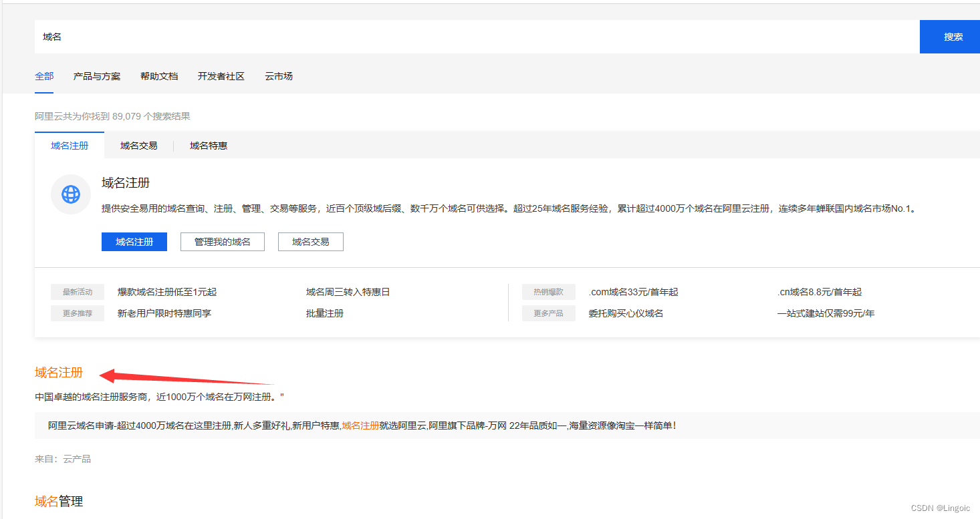The height and width of the screenshot is (519, 980).
Task: Go to the 开发者社区 tab
Action: (x=221, y=76)
